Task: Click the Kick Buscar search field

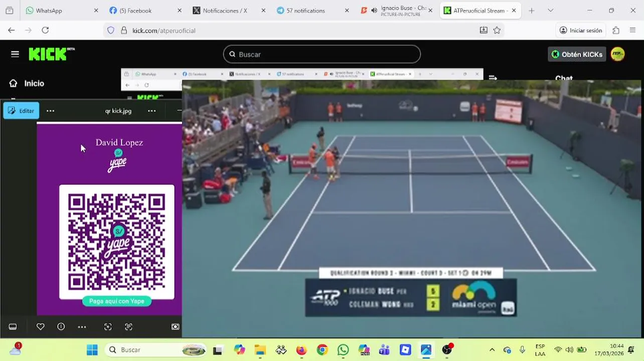Action: pos(321,54)
